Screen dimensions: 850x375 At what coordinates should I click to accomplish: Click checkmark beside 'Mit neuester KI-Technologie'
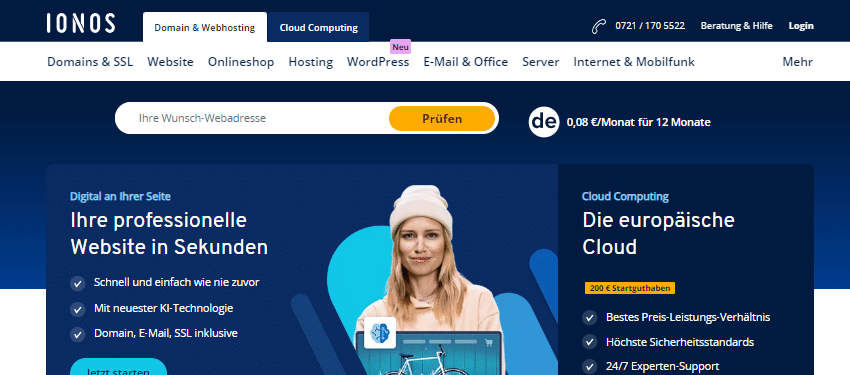(x=78, y=309)
